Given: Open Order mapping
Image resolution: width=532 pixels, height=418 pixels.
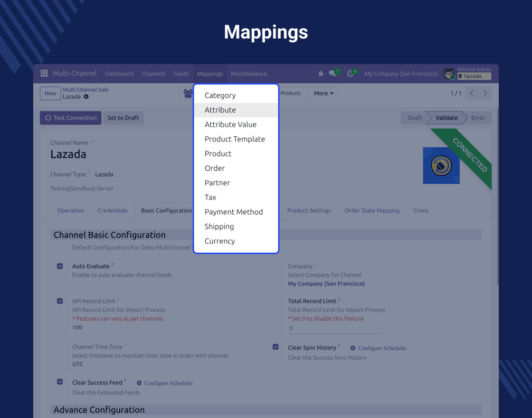Looking at the screenshot, I should pyautogui.click(x=236, y=168).
